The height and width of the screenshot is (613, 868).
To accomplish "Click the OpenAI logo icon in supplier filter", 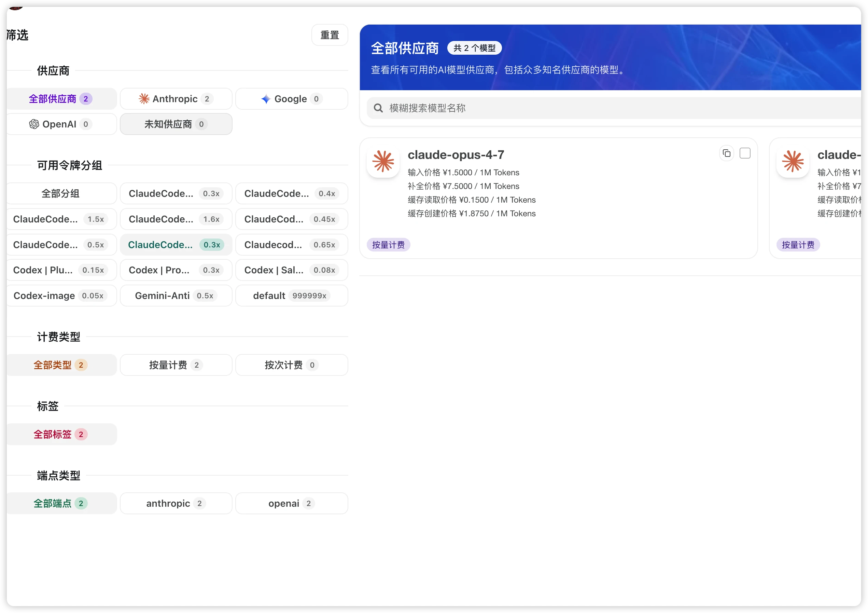I will [34, 124].
